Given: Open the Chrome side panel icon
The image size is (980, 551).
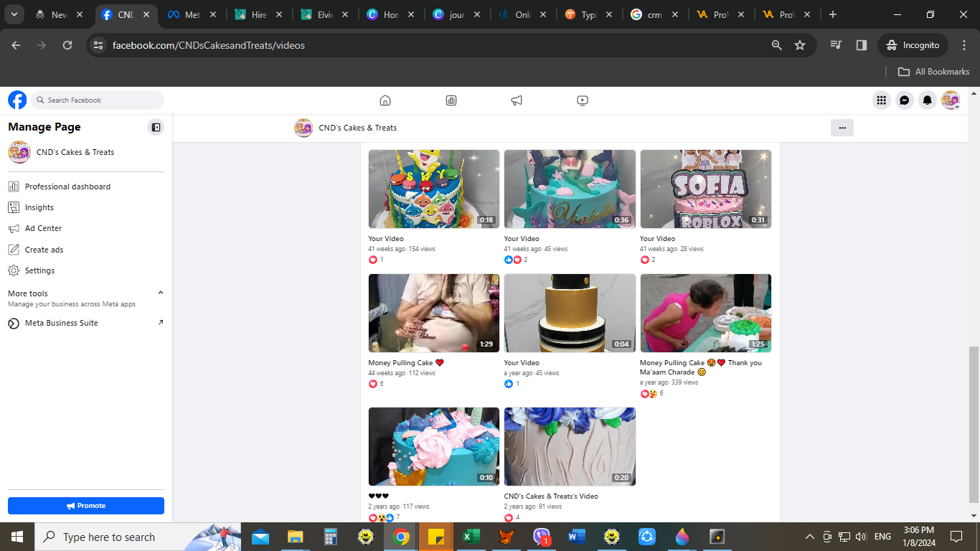Looking at the screenshot, I should click(x=862, y=45).
